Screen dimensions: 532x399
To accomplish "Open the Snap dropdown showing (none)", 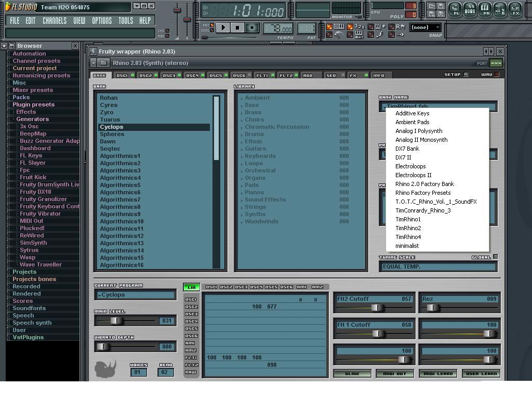I will [425, 27].
